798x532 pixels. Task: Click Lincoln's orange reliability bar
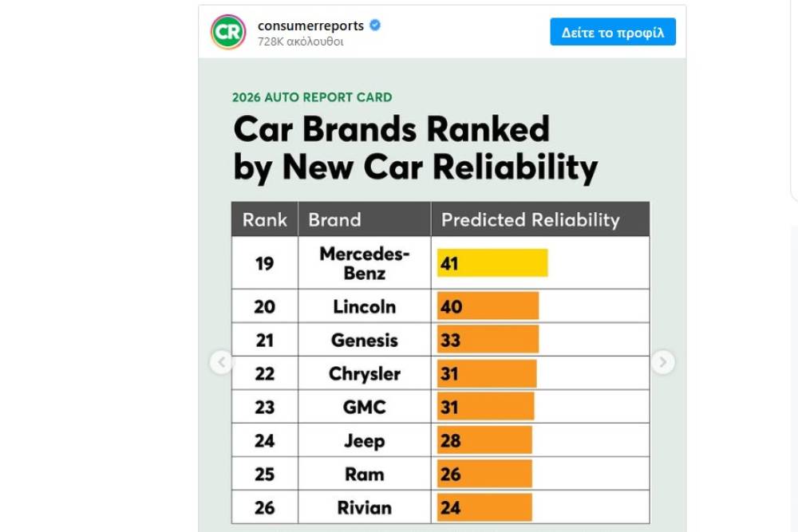pyautogui.click(x=488, y=305)
